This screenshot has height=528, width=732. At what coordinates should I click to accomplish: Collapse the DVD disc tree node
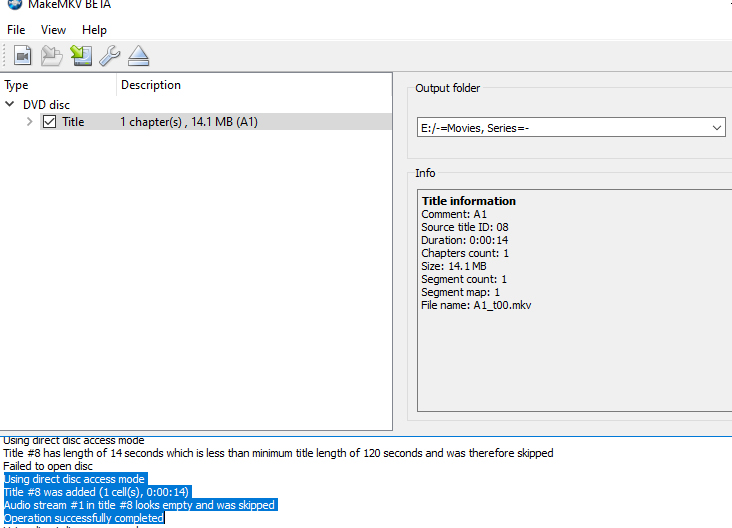pyautogui.click(x=10, y=104)
